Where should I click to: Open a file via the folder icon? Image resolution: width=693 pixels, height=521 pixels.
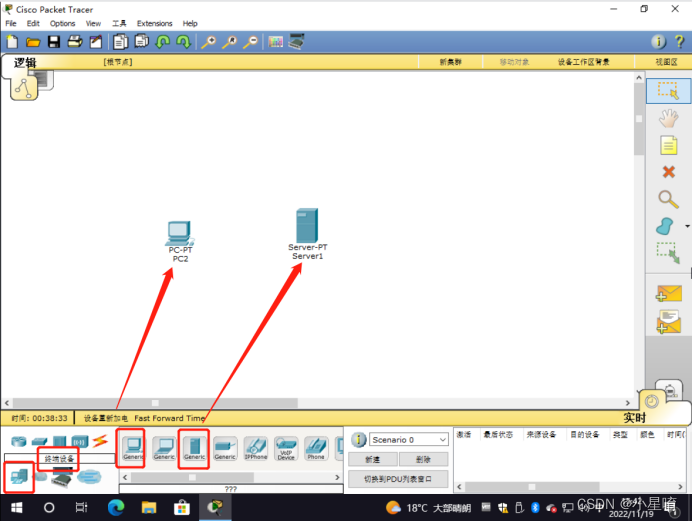(x=33, y=42)
